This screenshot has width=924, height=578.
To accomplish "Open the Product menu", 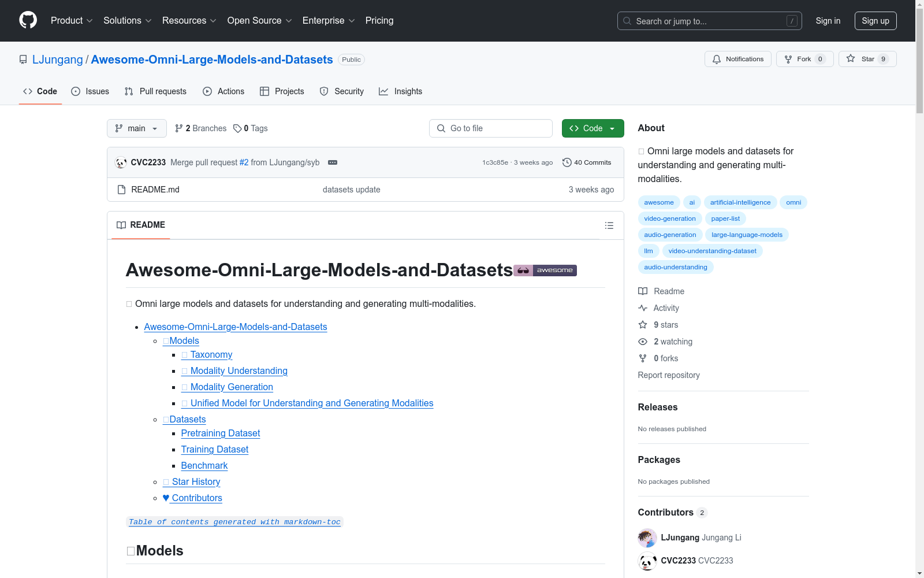I will 72,20.
